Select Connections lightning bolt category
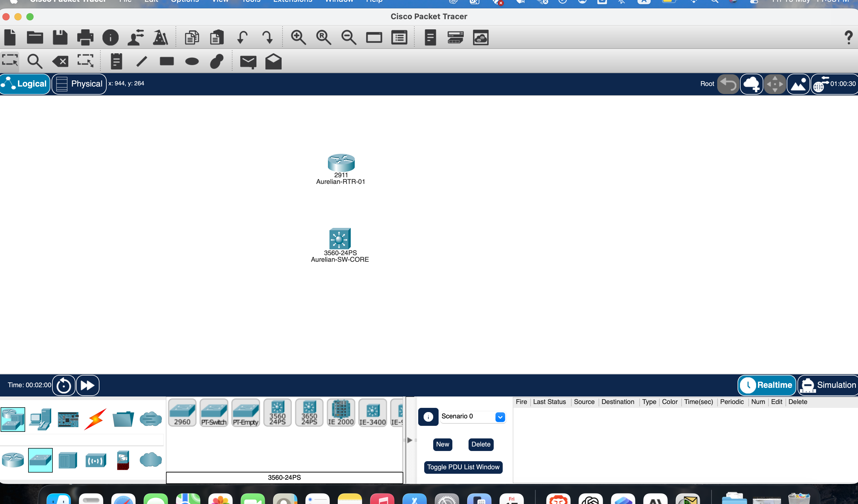The width and height of the screenshot is (858, 504). pyautogui.click(x=95, y=419)
